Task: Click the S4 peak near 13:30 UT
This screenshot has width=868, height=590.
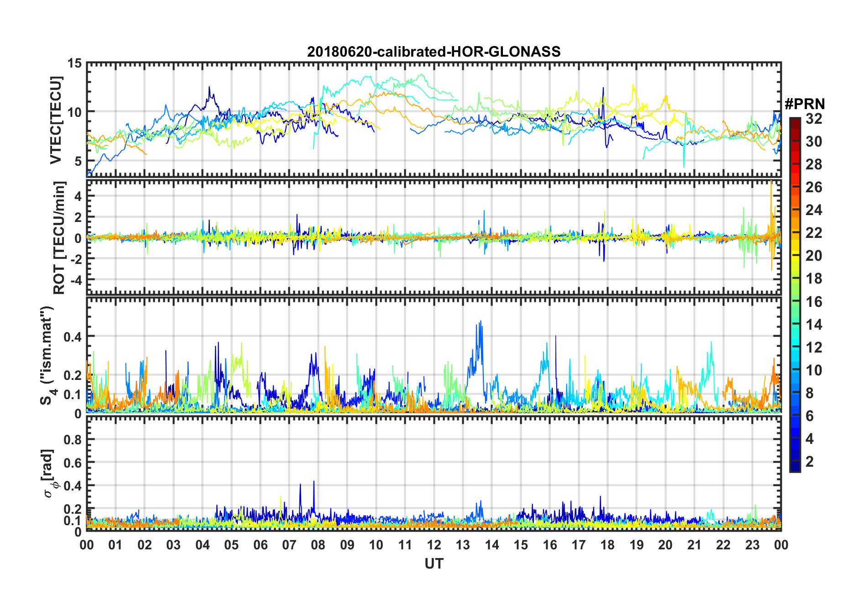Action: pyautogui.click(x=480, y=322)
